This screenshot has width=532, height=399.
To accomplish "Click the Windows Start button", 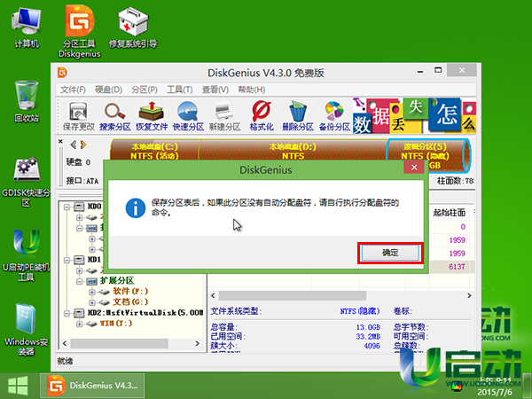I will click(18, 386).
